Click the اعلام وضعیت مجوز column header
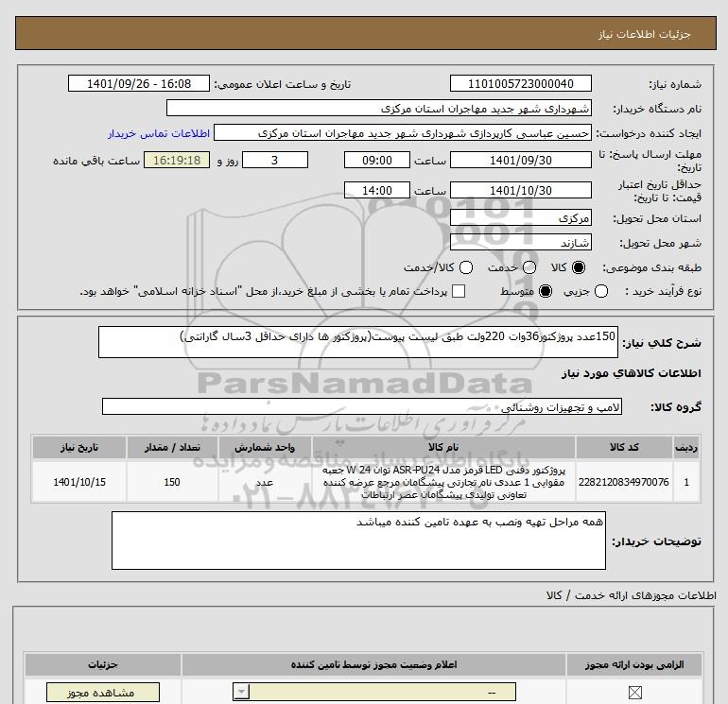Screen dimensions: 728x704 [373, 664]
